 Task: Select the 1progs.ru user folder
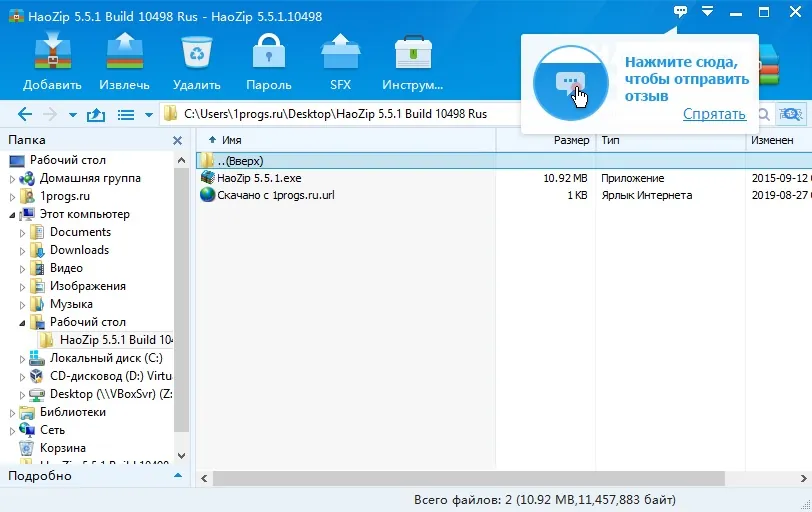pos(65,196)
